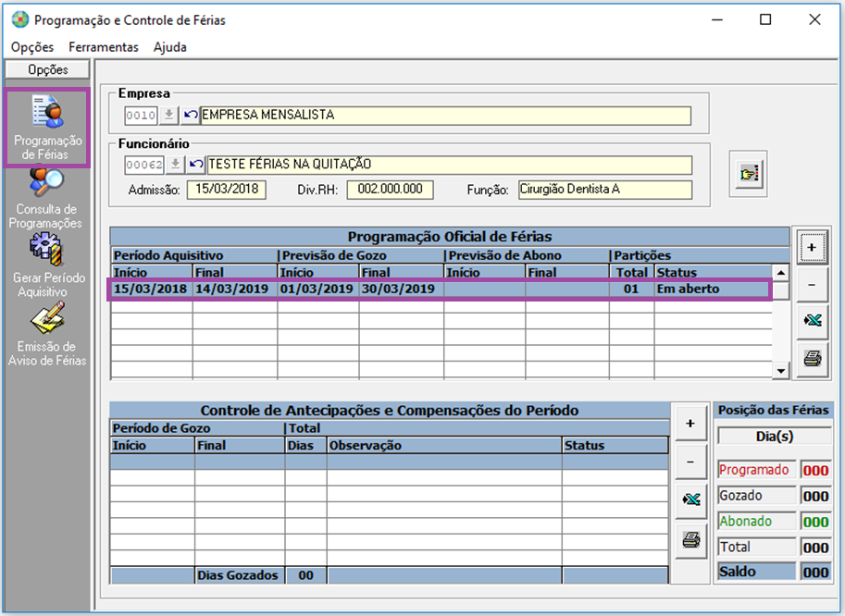This screenshot has width=845, height=616.
Task: Click the TESTE FÉRIAS NA QUITAÇÃO field
Action: click(450, 165)
